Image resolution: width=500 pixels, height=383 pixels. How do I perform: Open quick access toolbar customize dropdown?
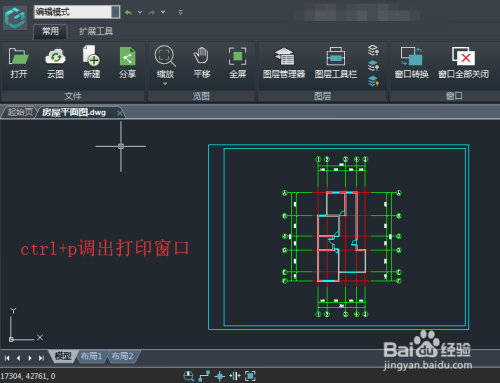[x=180, y=13]
